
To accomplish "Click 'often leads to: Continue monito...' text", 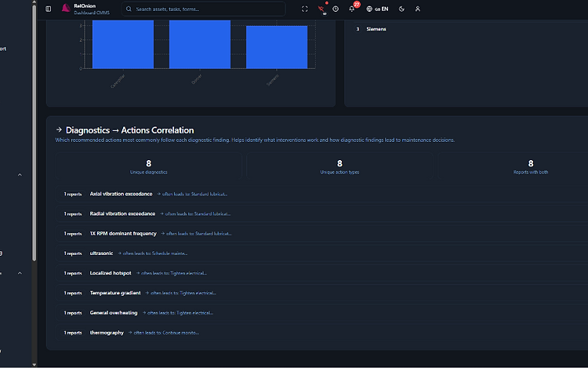I will pos(166,333).
